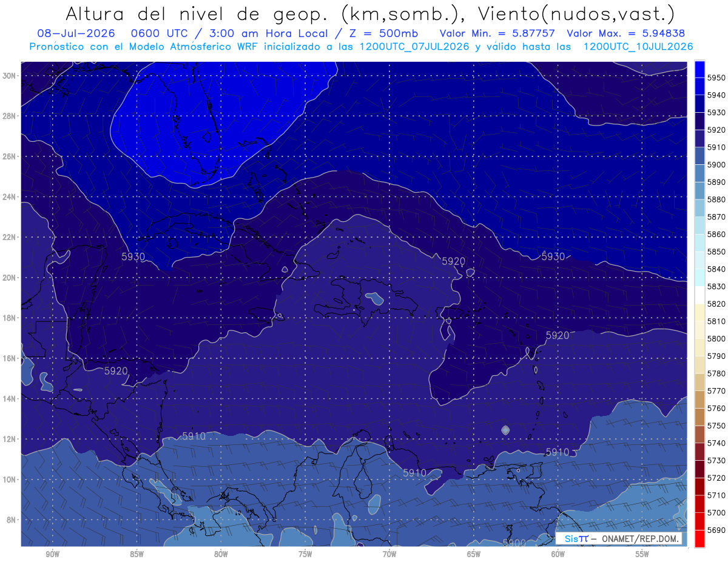Click the '3:00 am Hora Local' text
The height and width of the screenshot is (562, 728).
[268, 33]
